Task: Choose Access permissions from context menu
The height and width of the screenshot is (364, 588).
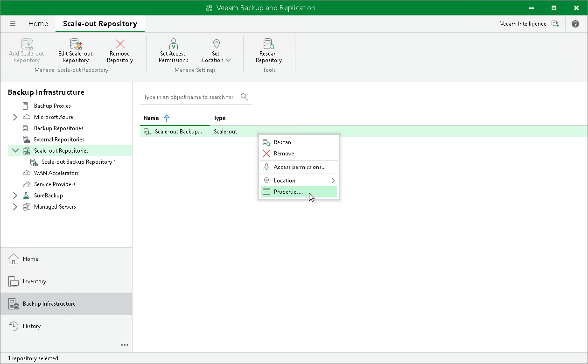Action: click(x=299, y=167)
